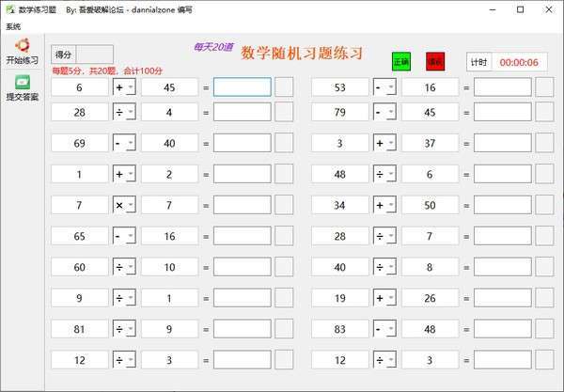564x392 pixels.
Task: Open operator dropdown for 1 + 2
Action: [x=124, y=174]
